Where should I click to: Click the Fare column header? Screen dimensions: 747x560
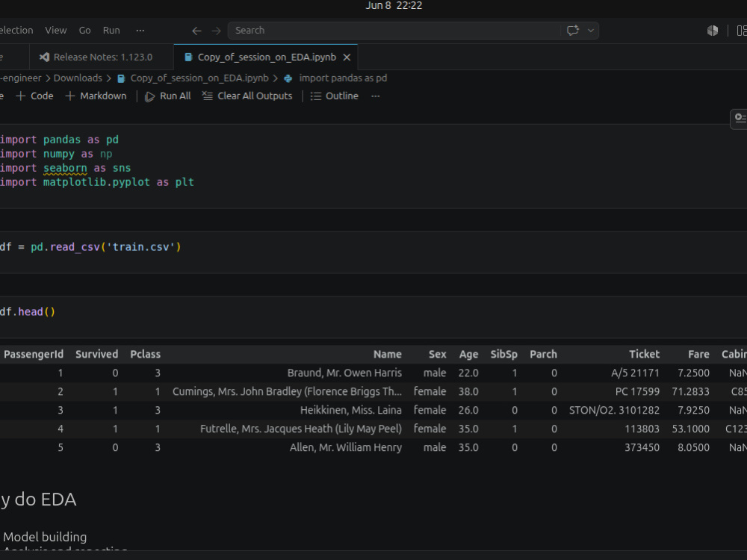click(x=699, y=354)
